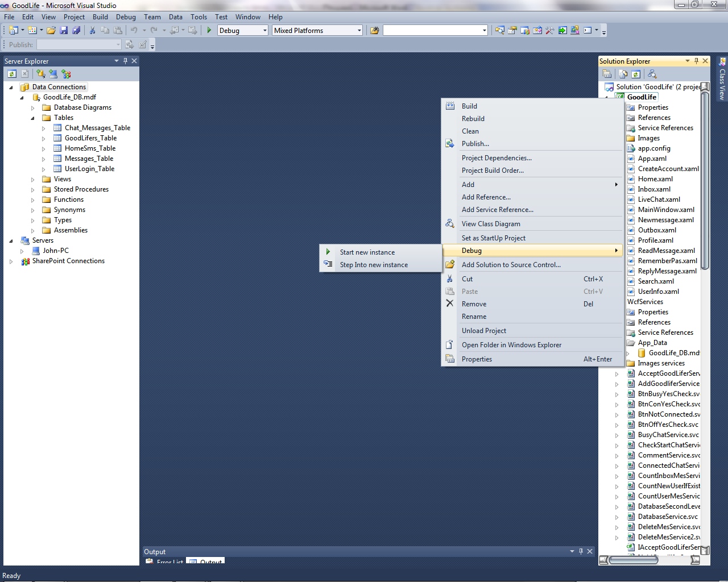Image resolution: width=728 pixels, height=582 pixels.
Task: Collapse the Tables folder in Server Explorer
Action: (x=32, y=118)
